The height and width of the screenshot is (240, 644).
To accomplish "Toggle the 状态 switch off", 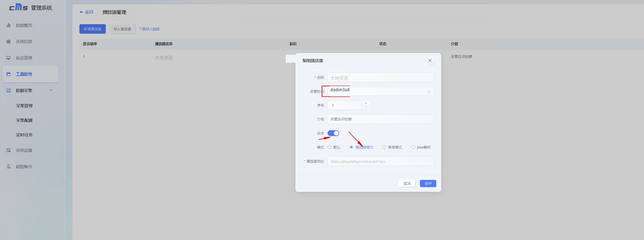I will (x=333, y=133).
